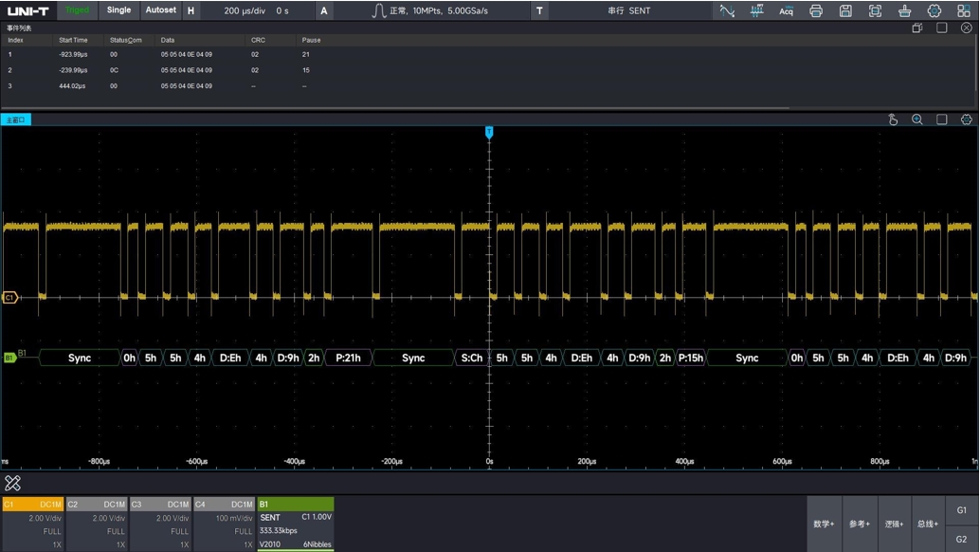Open the 参考+ reference menu

click(860, 524)
